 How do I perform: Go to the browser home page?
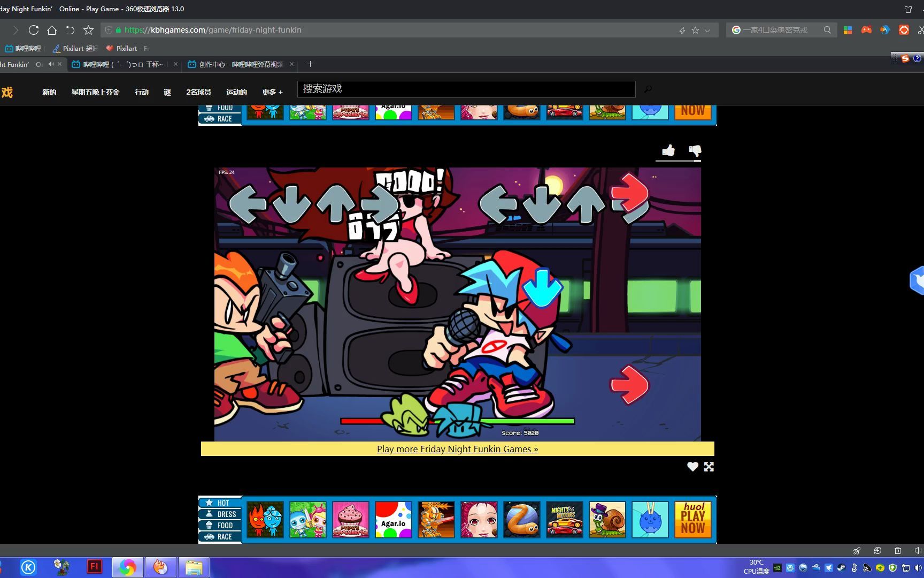pos(52,30)
